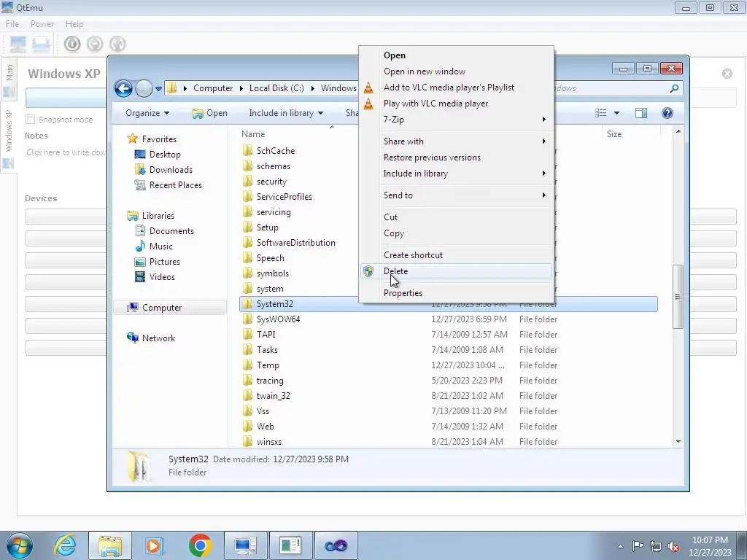Open Pictures library
This screenshot has height=560, width=747.
[x=165, y=262]
